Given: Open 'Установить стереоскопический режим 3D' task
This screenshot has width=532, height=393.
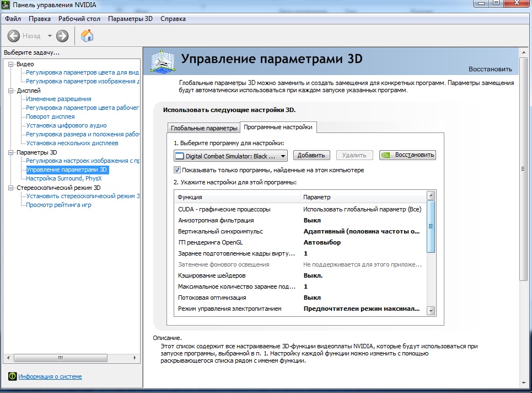Looking at the screenshot, I should point(83,196).
